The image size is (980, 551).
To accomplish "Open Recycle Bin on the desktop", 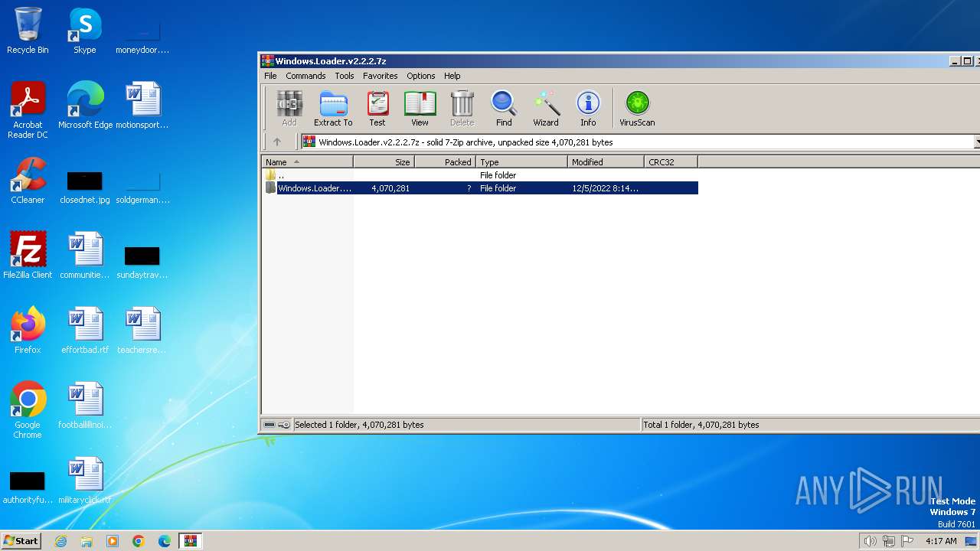I will [28, 31].
